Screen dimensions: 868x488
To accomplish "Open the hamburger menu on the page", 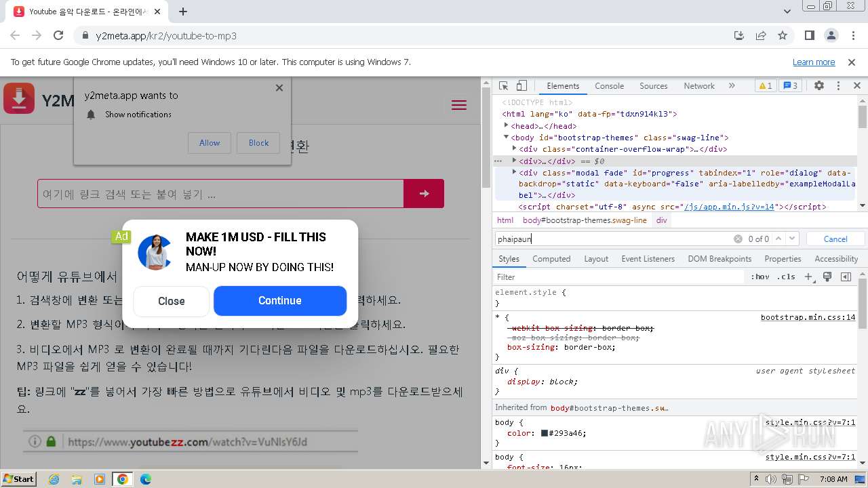I will coord(459,105).
